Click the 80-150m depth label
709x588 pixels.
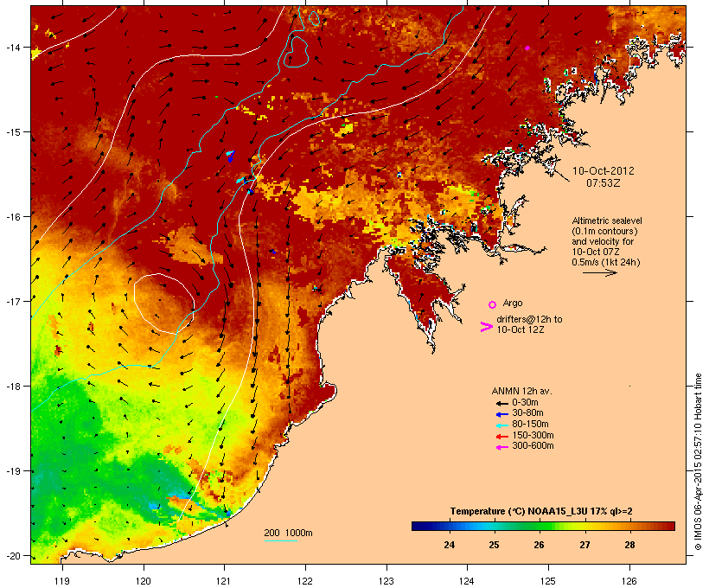click(x=530, y=425)
